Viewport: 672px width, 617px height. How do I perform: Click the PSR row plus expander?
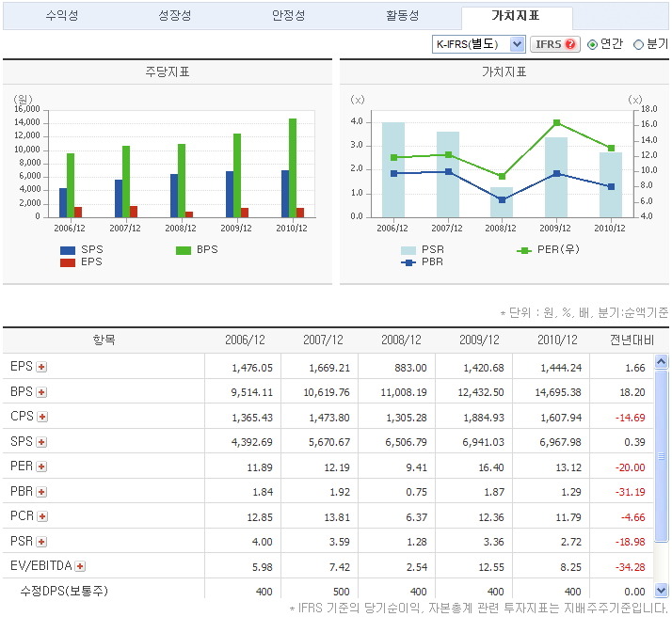(41, 542)
